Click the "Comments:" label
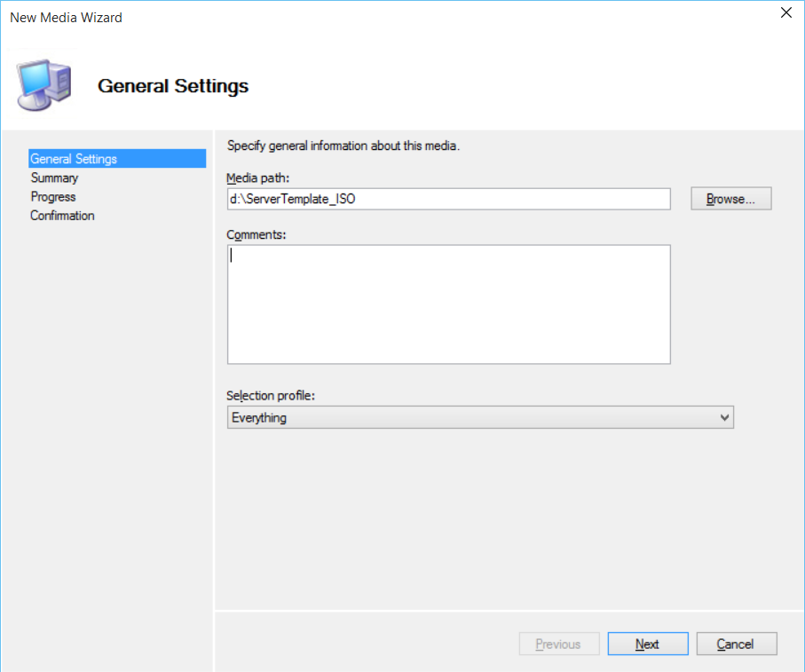 tap(256, 234)
